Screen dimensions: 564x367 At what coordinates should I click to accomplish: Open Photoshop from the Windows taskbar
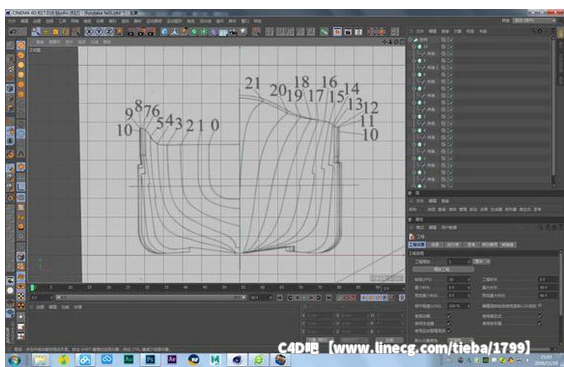(x=150, y=359)
